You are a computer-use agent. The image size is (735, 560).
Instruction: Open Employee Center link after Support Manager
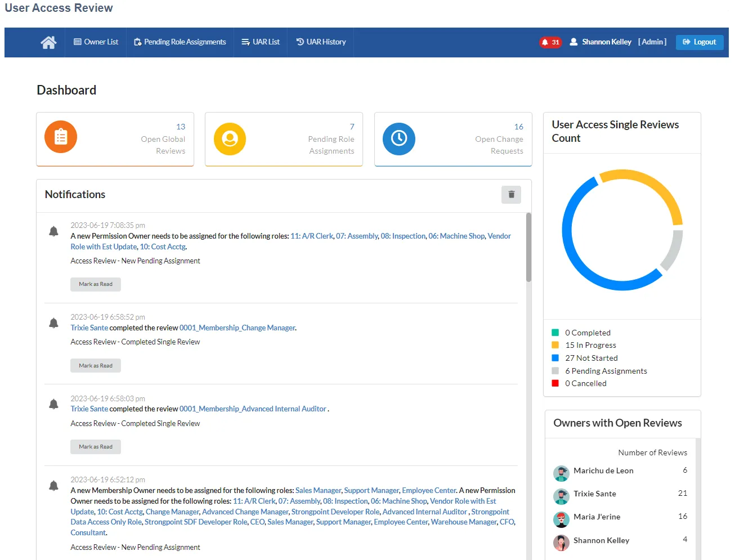point(429,490)
